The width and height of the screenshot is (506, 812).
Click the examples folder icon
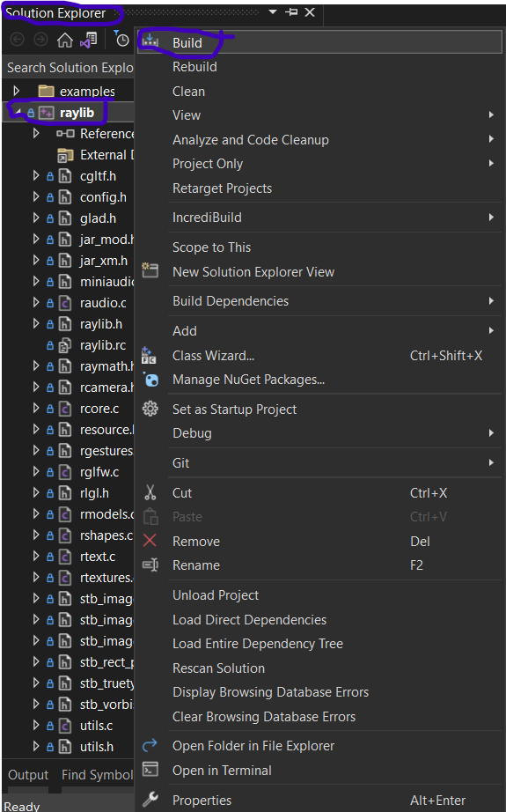click(47, 91)
